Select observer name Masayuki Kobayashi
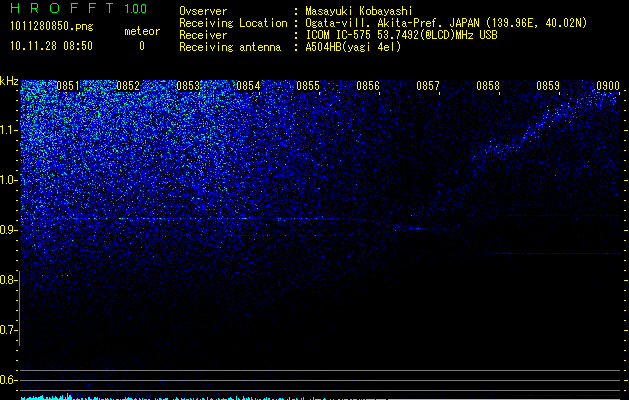Viewport: 629px width, 400px height. [x=359, y=11]
